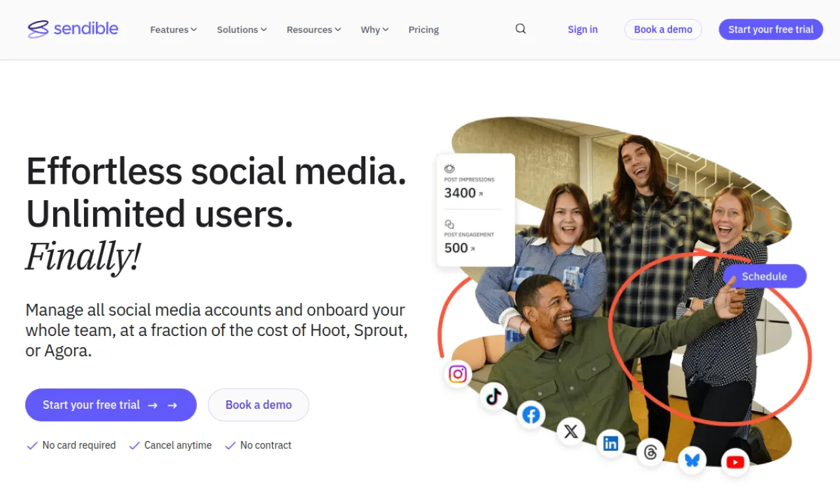The image size is (840, 504).
Task: Click the hero Book a demo button
Action: (259, 405)
